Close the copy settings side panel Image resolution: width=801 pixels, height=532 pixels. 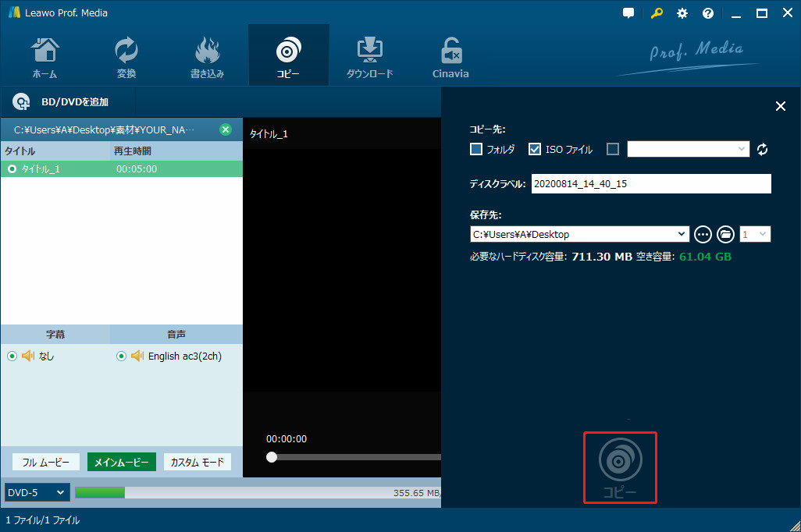[x=781, y=106]
